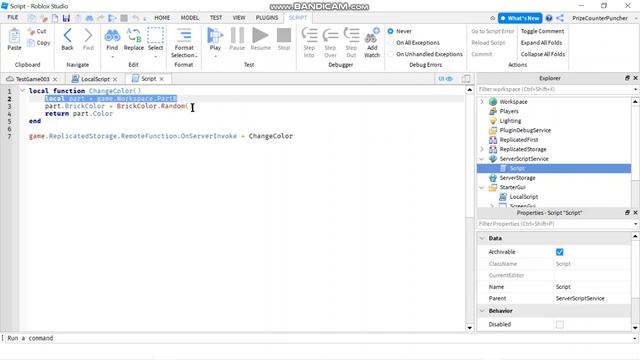Click the Step Over debugger icon
The image size is (640, 360).
(330, 36)
